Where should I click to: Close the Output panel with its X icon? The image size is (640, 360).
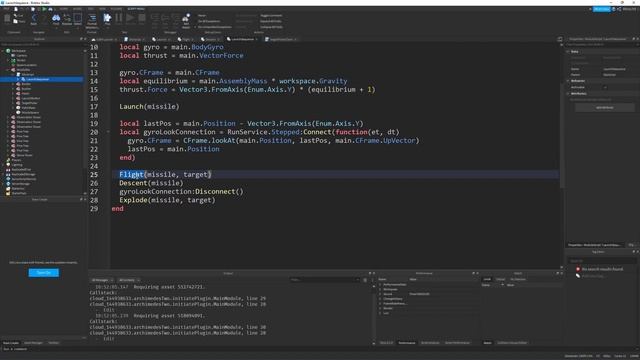tap(373, 273)
